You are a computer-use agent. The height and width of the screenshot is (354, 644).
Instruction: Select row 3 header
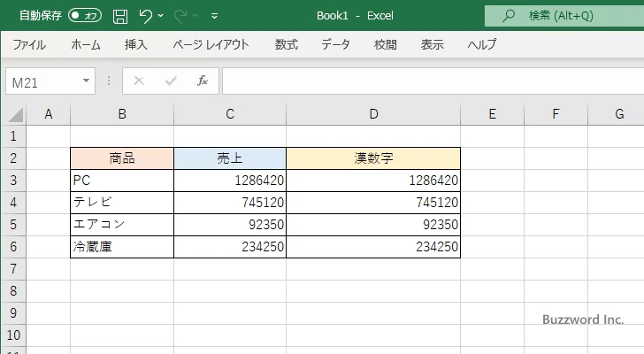(13, 181)
